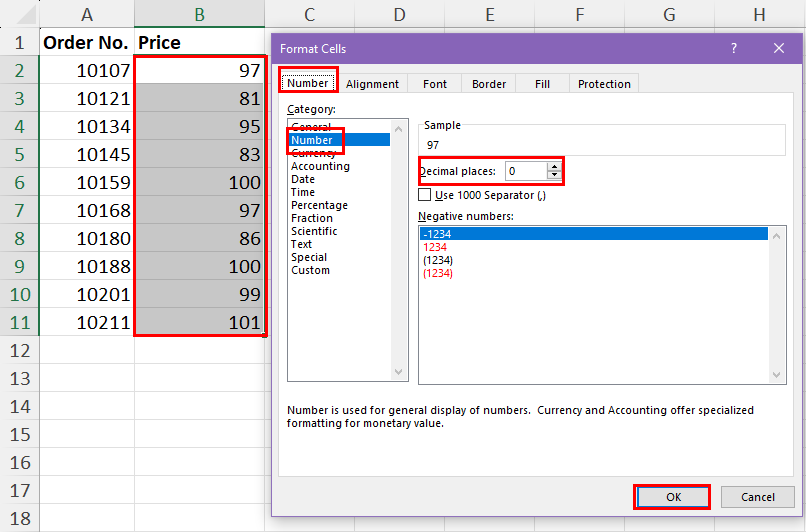Image resolution: width=806 pixels, height=532 pixels.
Task: Select the Percentage category
Action: point(339,205)
